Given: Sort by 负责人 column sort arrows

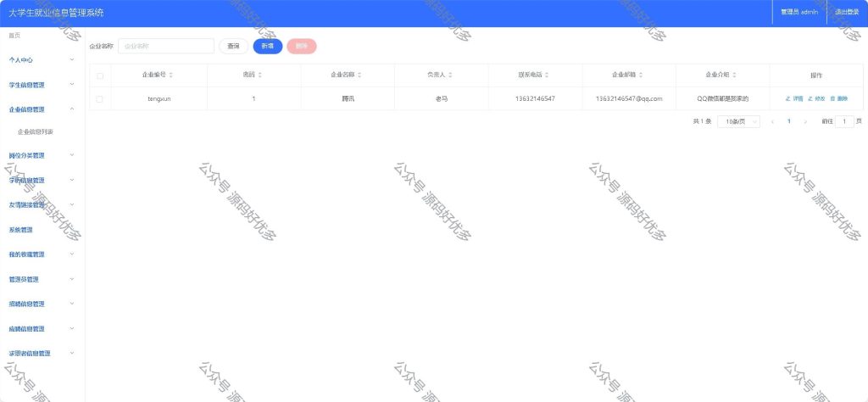Looking at the screenshot, I should point(451,75).
